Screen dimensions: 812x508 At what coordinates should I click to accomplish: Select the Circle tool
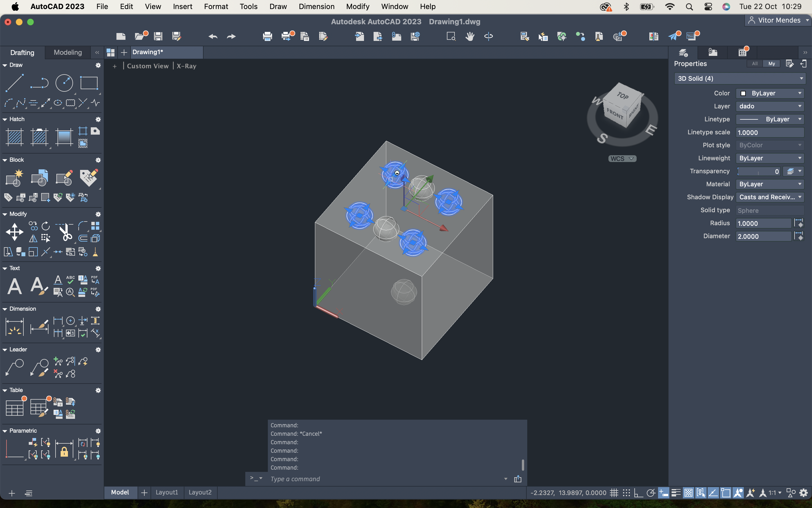[64, 83]
